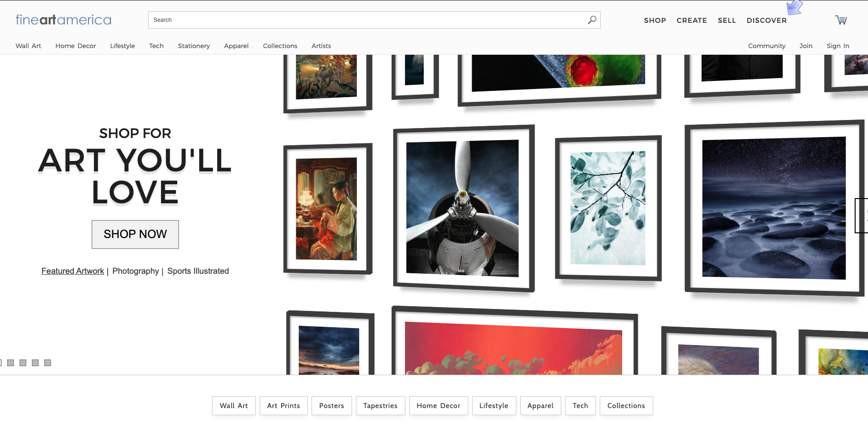The width and height of the screenshot is (868, 429).
Task: Click the Tech button below banner
Action: [580, 406]
